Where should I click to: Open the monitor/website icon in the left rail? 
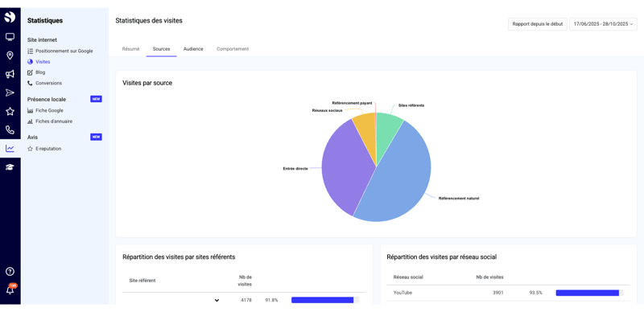point(10,37)
